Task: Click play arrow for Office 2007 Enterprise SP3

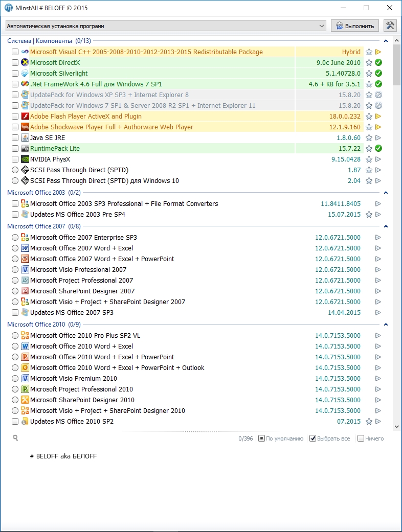Action: (378, 238)
